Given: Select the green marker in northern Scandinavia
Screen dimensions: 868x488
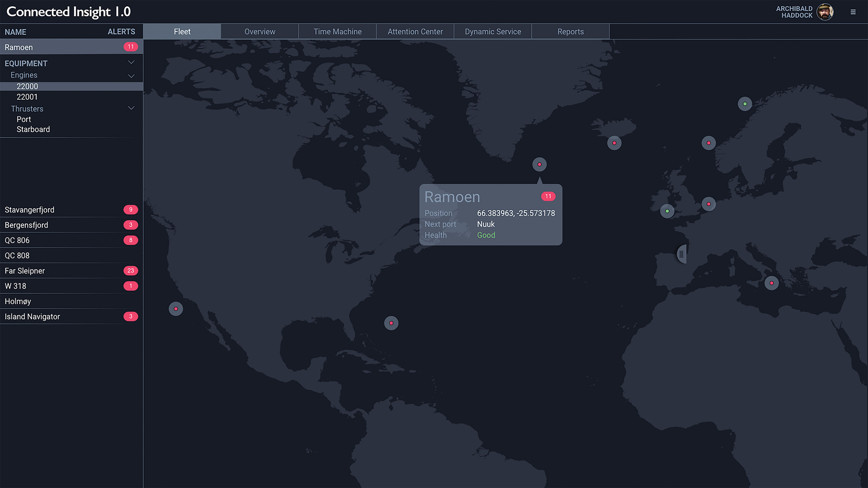Looking at the screenshot, I should point(745,104).
